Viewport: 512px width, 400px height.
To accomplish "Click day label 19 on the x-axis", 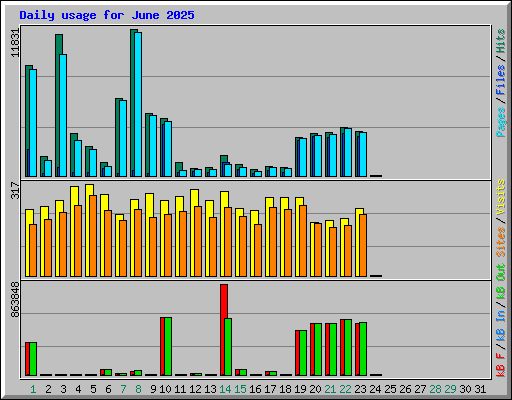I will pyautogui.click(x=300, y=389).
